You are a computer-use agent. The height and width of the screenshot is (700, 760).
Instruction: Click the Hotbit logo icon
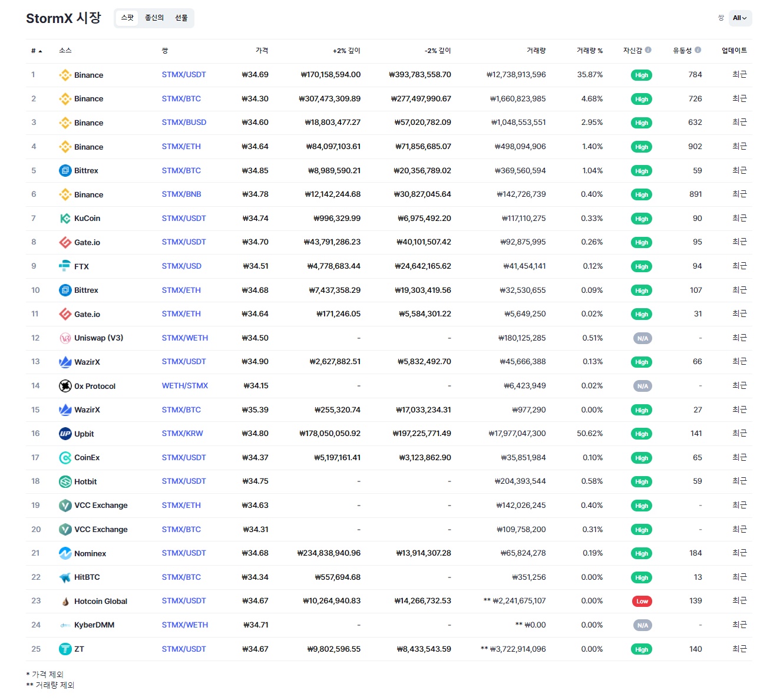tap(65, 481)
